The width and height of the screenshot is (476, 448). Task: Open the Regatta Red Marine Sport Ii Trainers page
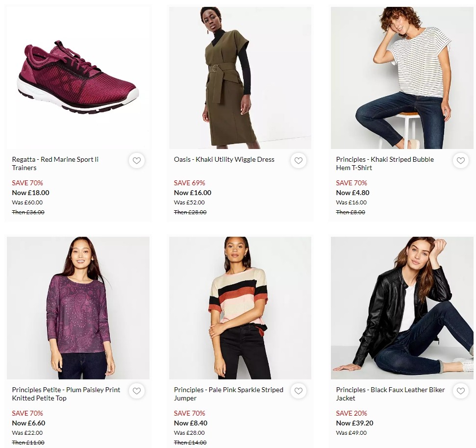coord(55,164)
